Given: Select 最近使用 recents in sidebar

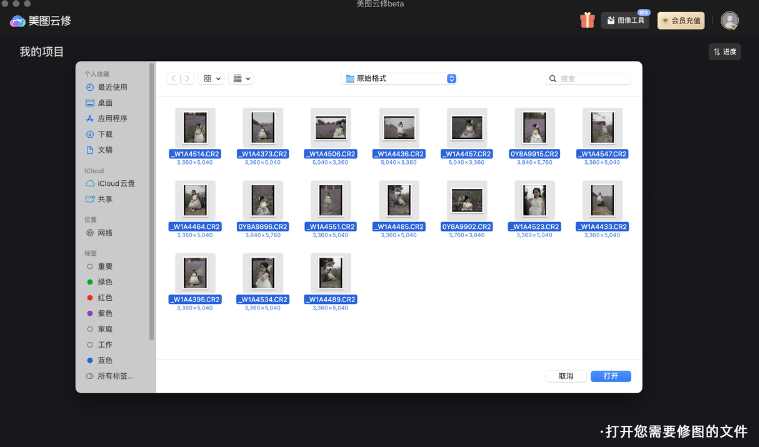Looking at the screenshot, I should [x=111, y=87].
